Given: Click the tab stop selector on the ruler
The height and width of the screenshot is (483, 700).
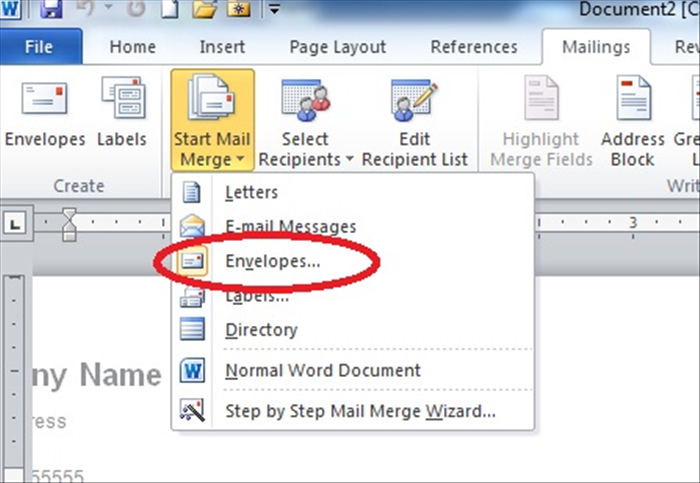Looking at the screenshot, I should 16,223.
